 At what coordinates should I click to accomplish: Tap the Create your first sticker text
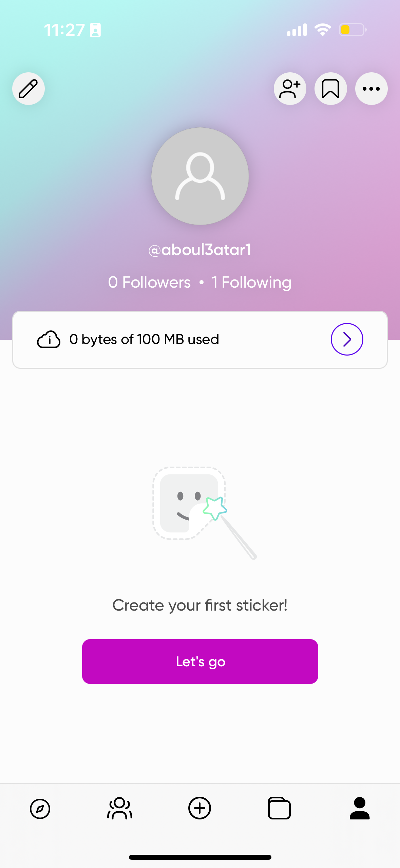[200, 605]
